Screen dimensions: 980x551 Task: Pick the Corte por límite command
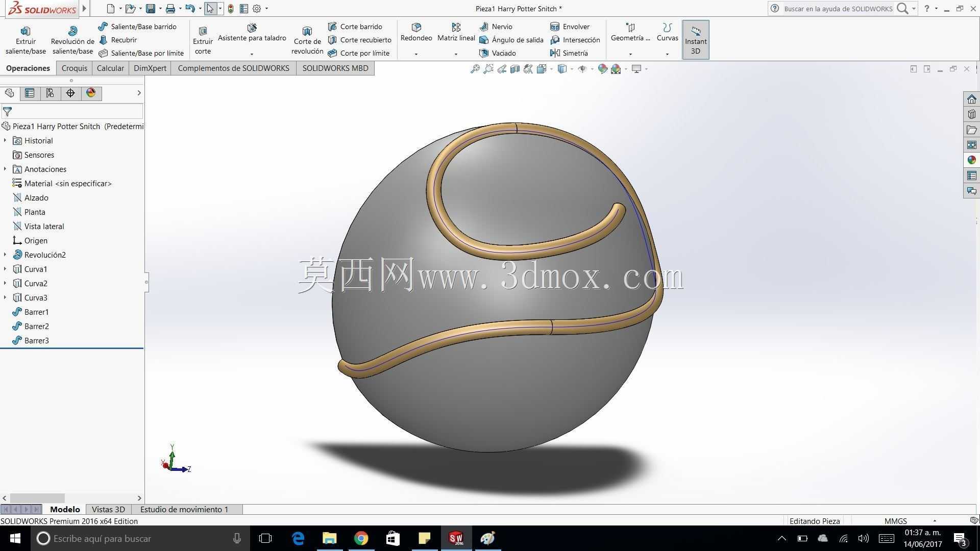pyautogui.click(x=358, y=53)
